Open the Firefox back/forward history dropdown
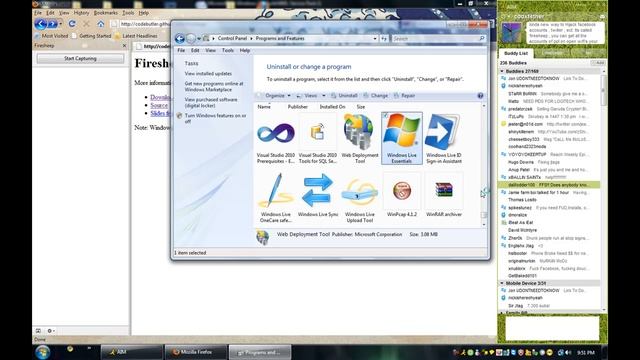 pos(60,24)
